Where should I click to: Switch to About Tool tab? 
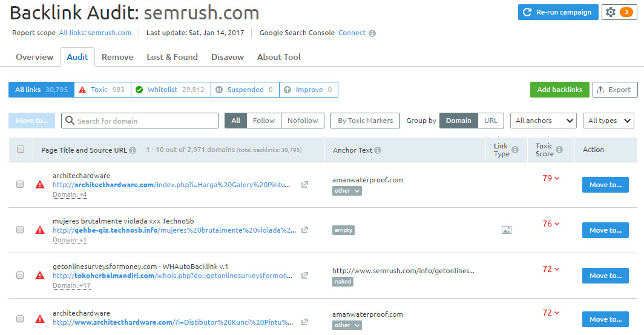(x=279, y=57)
